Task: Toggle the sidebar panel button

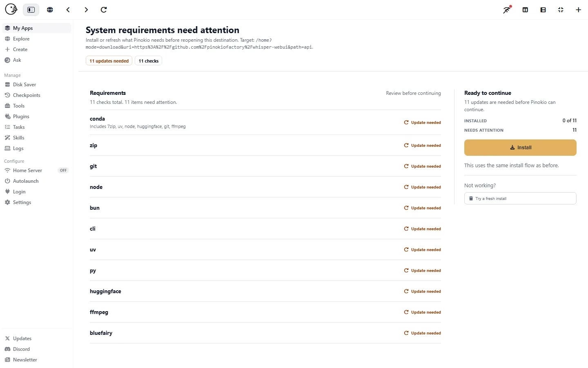Action: tap(31, 10)
